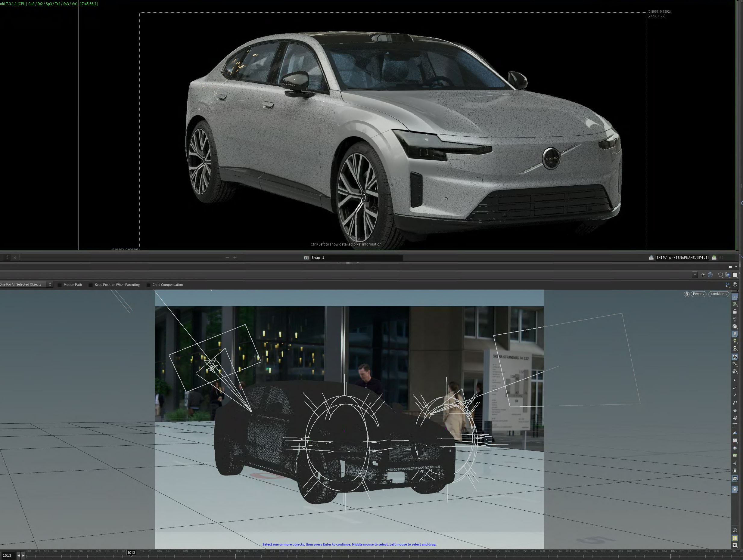Open the camMain camera dropdown
Image resolution: width=743 pixels, height=560 pixels.
[719, 294]
